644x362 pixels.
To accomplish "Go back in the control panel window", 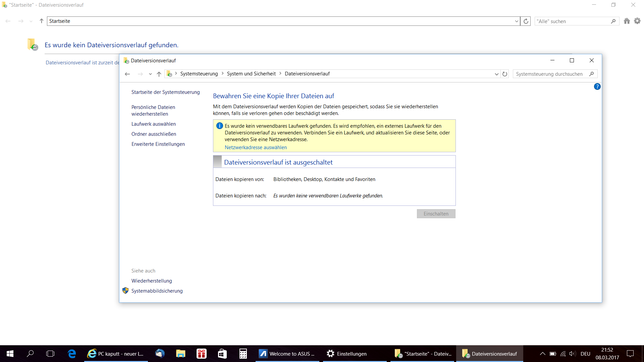I will tap(127, 74).
